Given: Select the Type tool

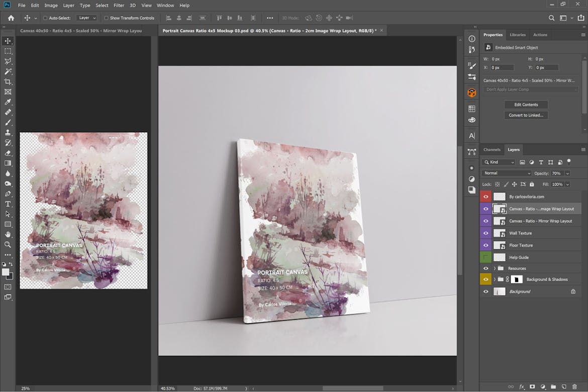Looking at the screenshot, I should coord(8,204).
